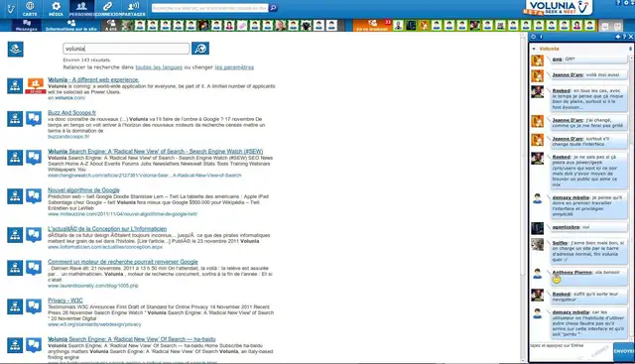Open 'Nouvel algorithme de Google' result
The height and width of the screenshot is (364, 635).
(83, 189)
